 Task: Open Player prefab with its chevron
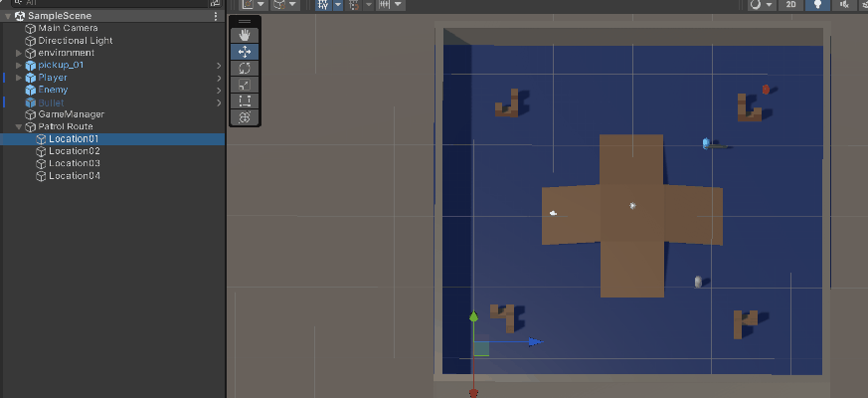click(x=219, y=79)
